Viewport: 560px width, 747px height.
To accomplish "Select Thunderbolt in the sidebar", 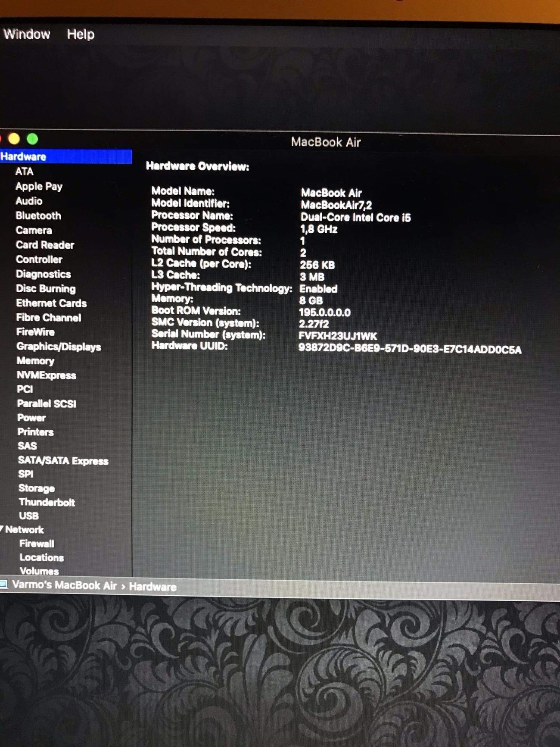I will click(47, 502).
